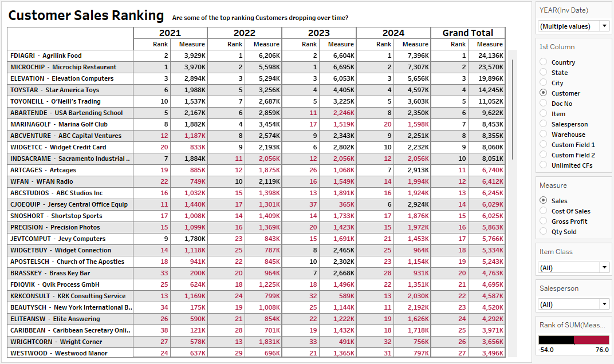
Task: Click the red segment of rank color legend
Action: (591, 340)
